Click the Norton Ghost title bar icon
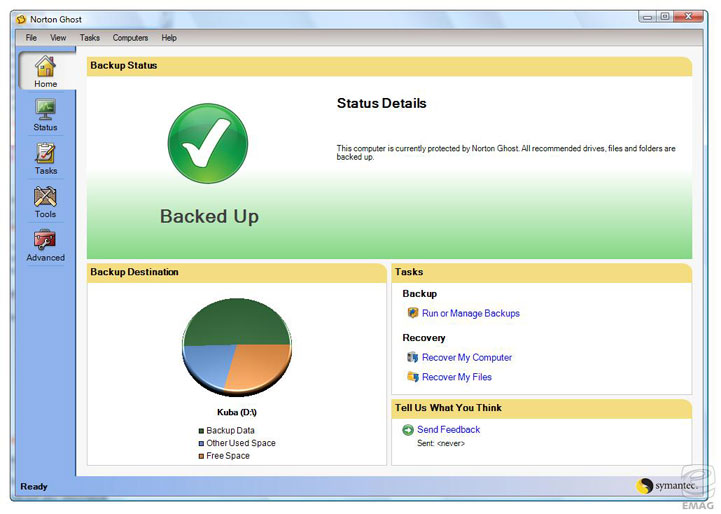The height and width of the screenshot is (514, 721). 21,19
